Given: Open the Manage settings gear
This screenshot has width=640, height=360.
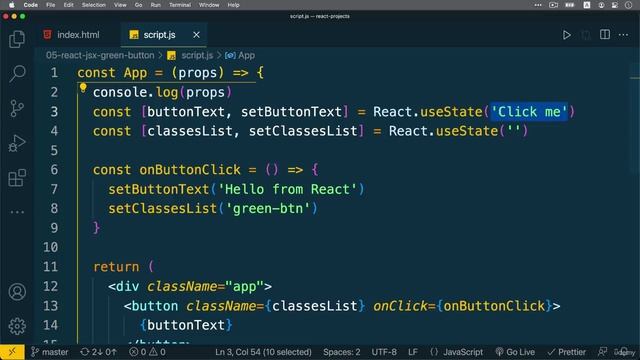Looking at the screenshot, I should [17, 326].
